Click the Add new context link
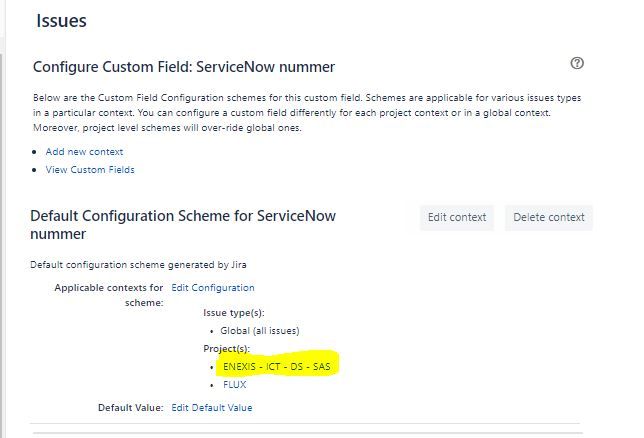Image resolution: width=644 pixels, height=438 pixels. (84, 152)
